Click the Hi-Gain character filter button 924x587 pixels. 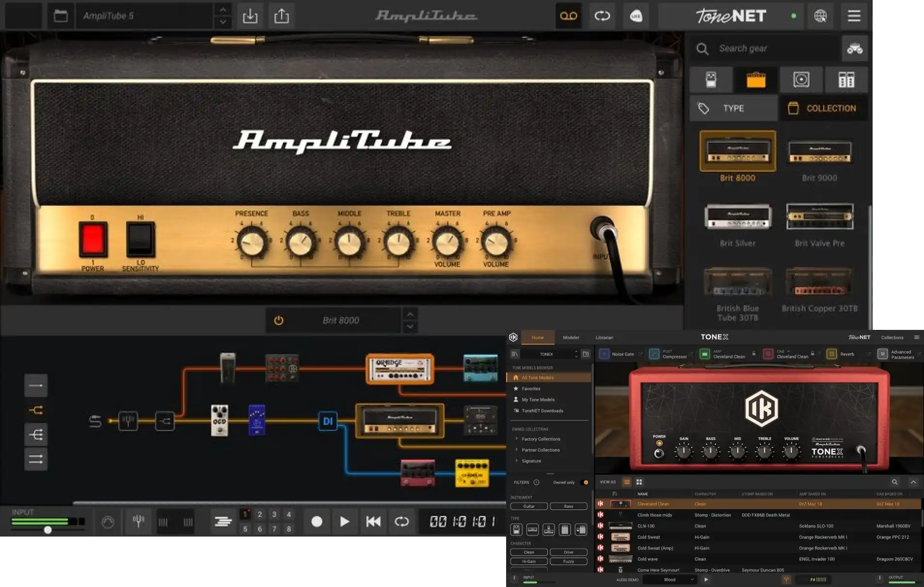click(x=529, y=562)
